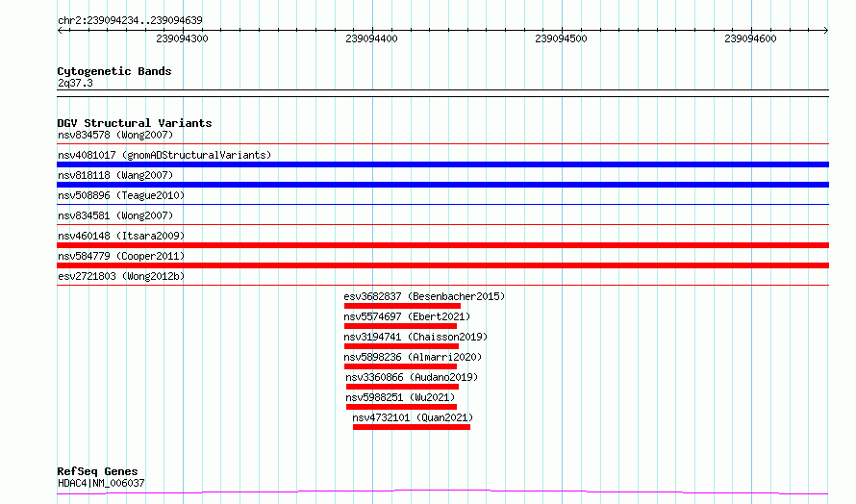The image size is (856, 504).
Task: Click the 239094400 ruler position label
Action: click(371, 38)
